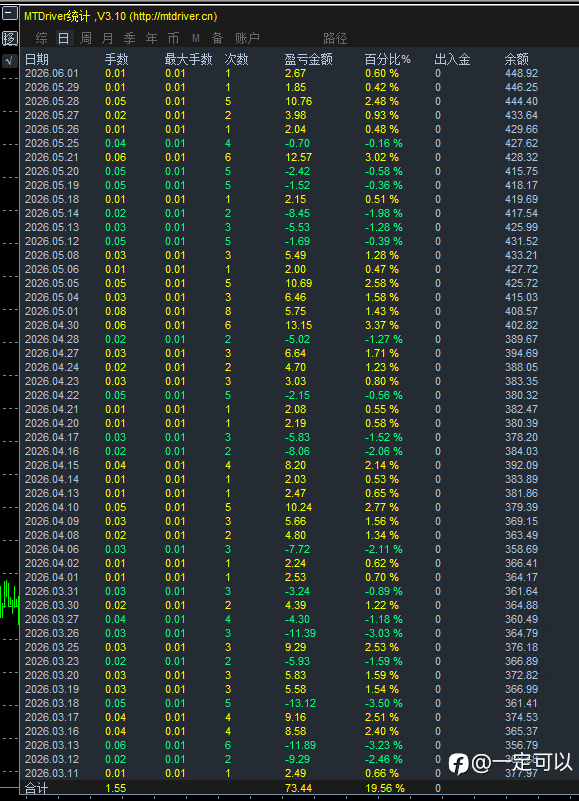Click the 2026.05.14 date cell
The width and height of the screenshot is (579, 801).
point(52,214)
